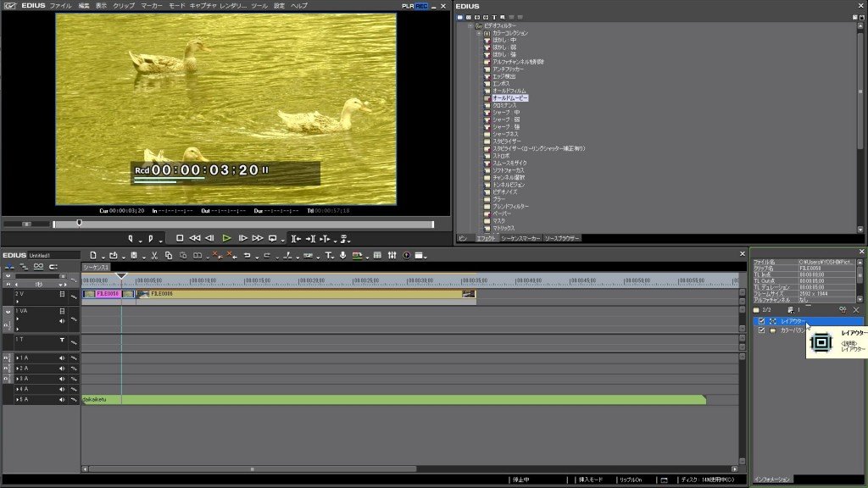Uncheck the Color Balance effect checkbox
The width and height of the screenshot is (868, 488).
click(x=762, y=330)
